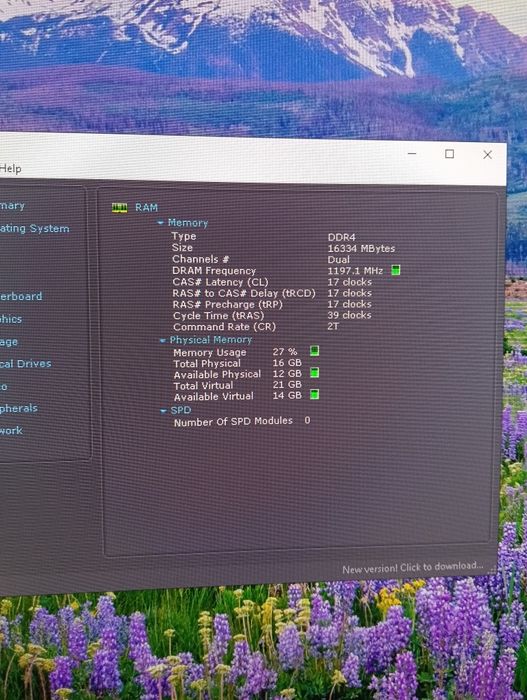Open the Help menu
The height and width of the screenshot is (700, 527).
coord(11,169)
